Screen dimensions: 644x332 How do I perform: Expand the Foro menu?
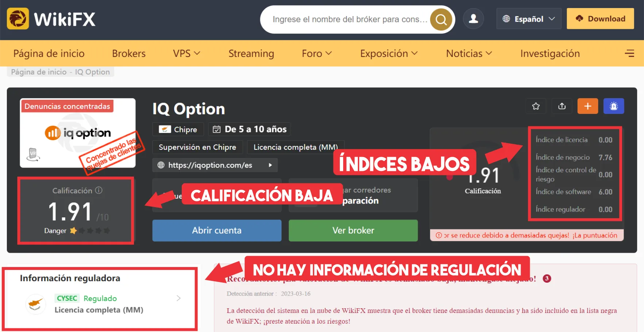pyautogui.click(x=317, y=53)
